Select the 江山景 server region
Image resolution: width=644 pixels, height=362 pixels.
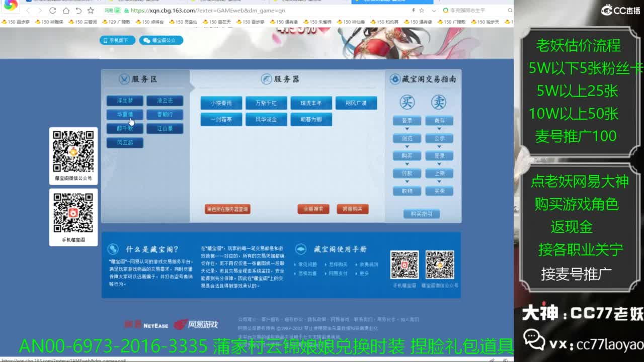[x=165, y=129]
